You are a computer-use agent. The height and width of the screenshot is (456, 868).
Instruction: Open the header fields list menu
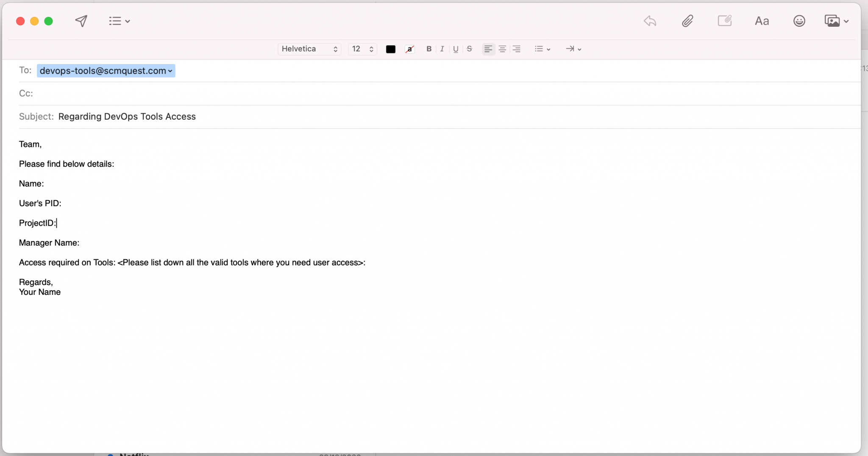119,21
